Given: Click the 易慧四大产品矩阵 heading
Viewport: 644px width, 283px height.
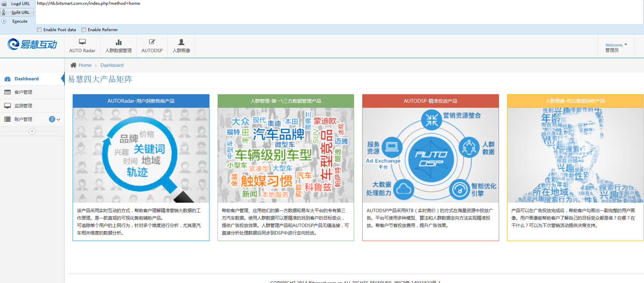Looking at the screenshot, I should pyautogui.click(x=100, y=79).
